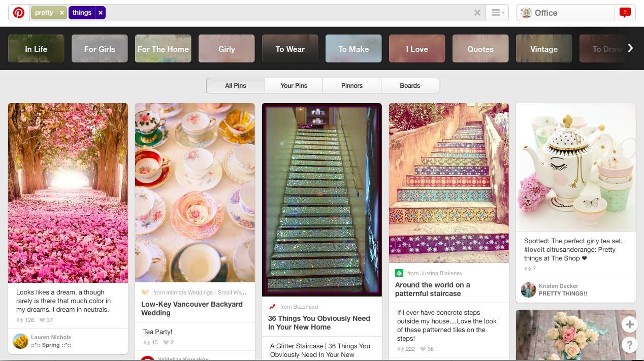Remove the 'things' search tag
The height and width of the screenshot is (361, 644).
101,13
